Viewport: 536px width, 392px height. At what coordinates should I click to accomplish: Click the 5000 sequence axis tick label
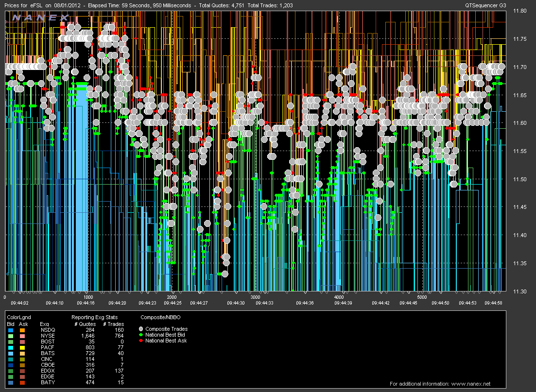click(422, 297)
